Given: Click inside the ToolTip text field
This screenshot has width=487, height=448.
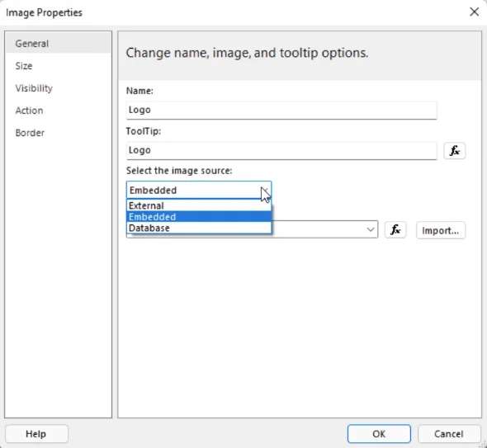Looking at the screenshot, I should pos(281,151).
